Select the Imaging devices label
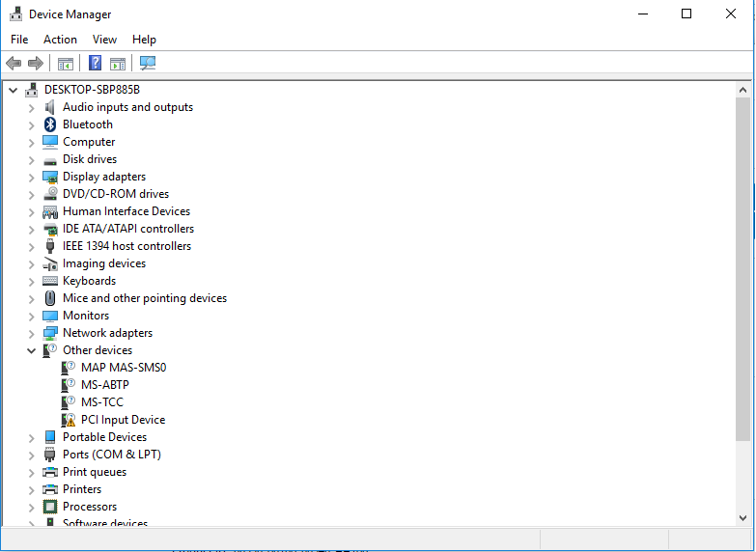 pos(104,263)
